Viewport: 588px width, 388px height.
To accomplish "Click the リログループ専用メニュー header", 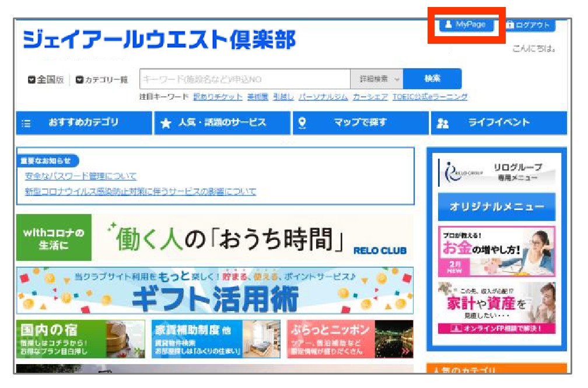I will point(496,173).
